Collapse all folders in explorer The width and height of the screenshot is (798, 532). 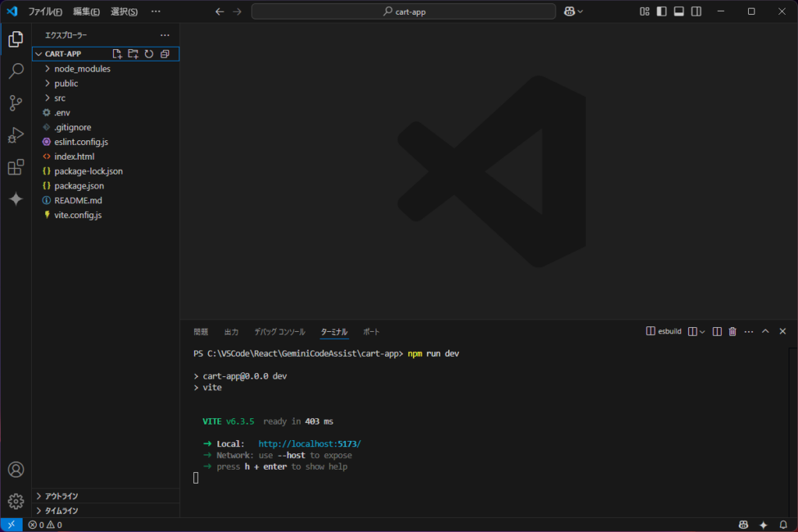pos(165,54)
